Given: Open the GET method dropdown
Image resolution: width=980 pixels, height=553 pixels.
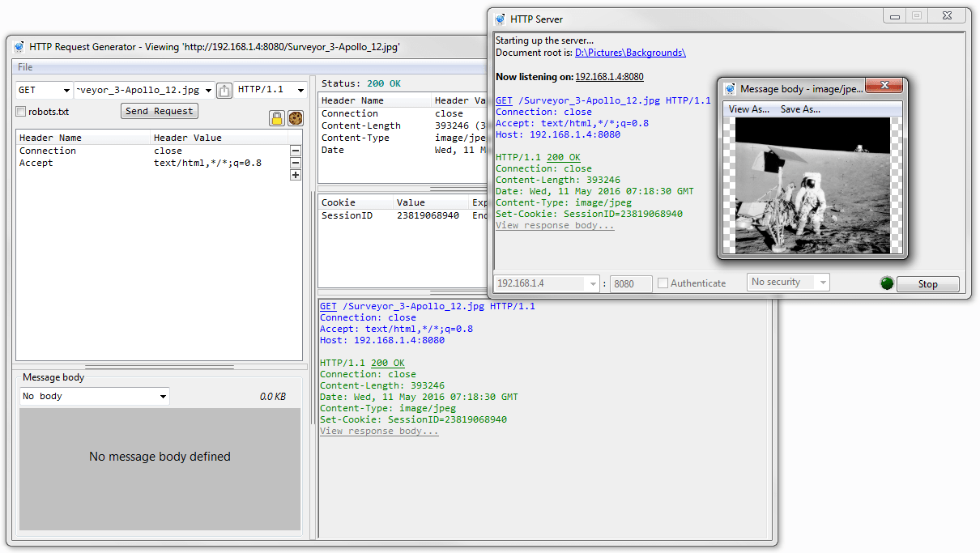Looking at the screenshot, I should 44,90.
